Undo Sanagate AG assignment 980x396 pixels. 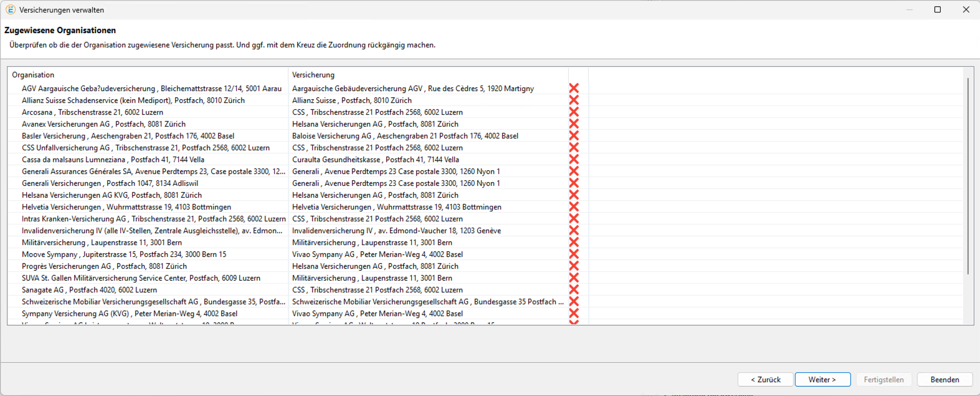574,290
